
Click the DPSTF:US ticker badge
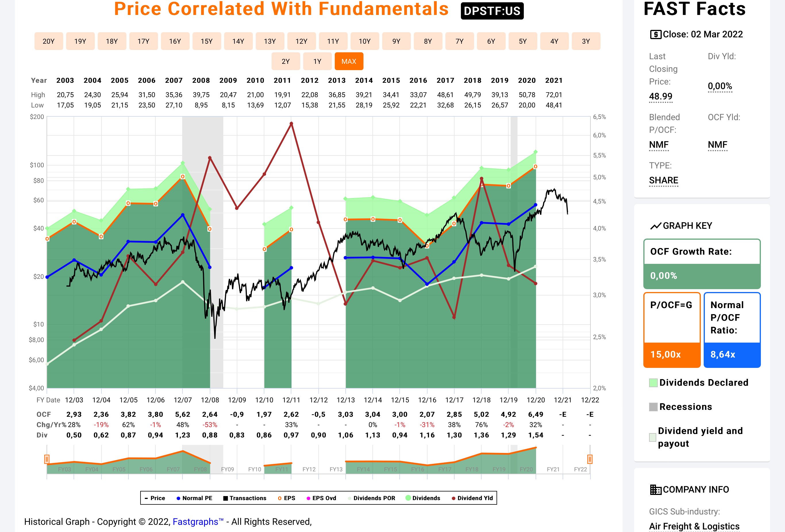point(492,11)
